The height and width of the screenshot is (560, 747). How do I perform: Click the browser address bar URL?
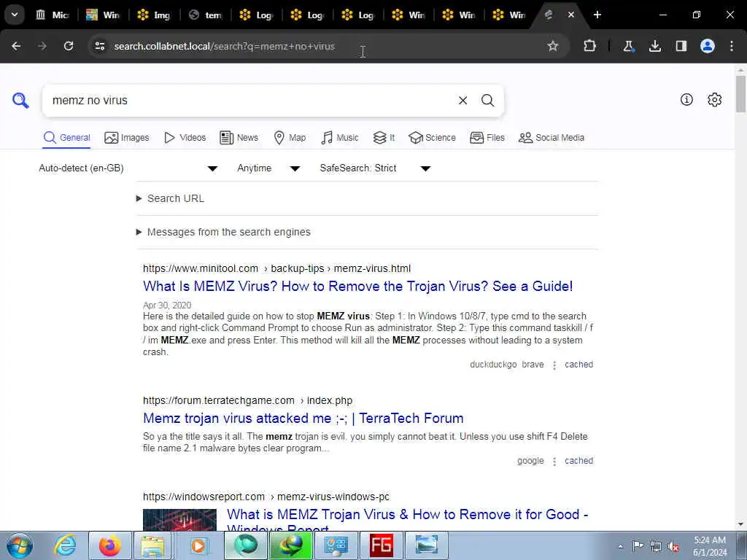click(225, 46)
